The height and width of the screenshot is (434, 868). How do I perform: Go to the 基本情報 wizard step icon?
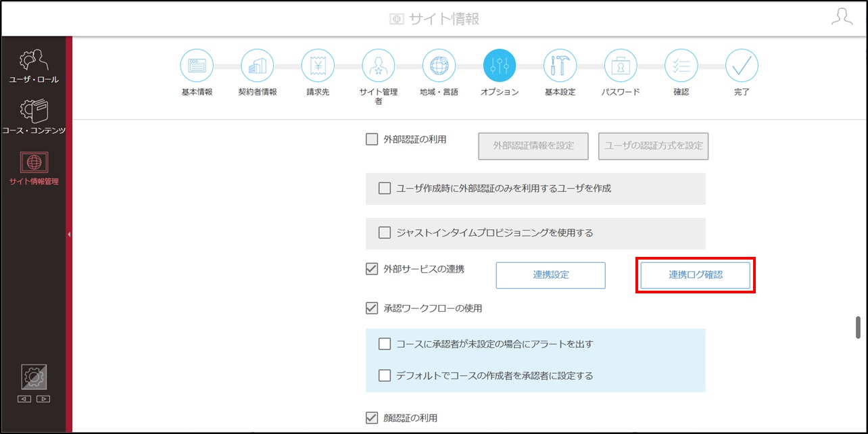click(197, 66)
